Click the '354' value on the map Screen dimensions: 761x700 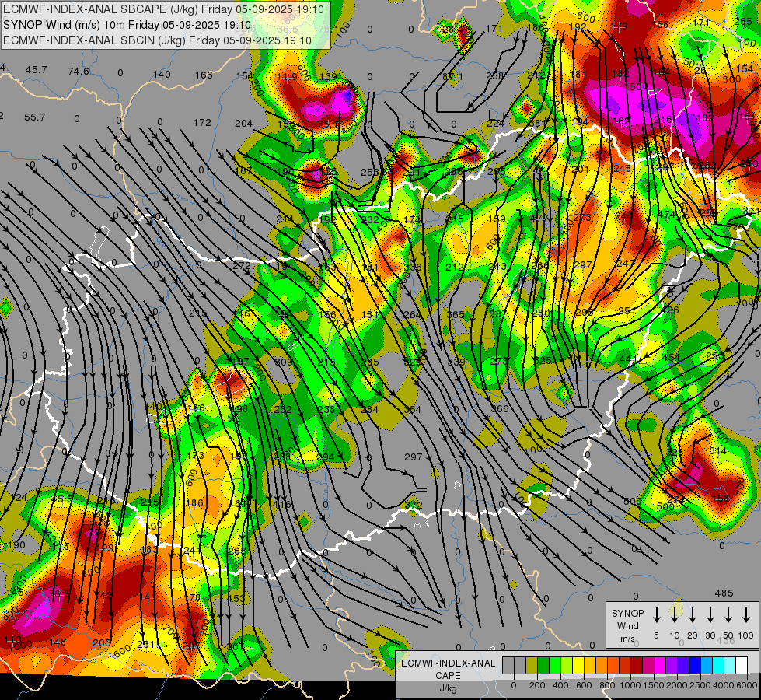[413, 410]
